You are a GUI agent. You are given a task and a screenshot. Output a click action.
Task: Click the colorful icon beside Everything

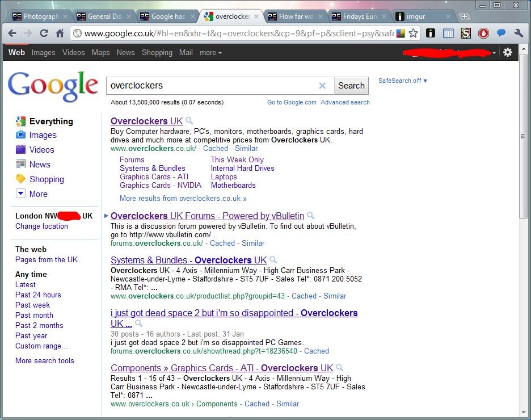[x=20, y=121]
